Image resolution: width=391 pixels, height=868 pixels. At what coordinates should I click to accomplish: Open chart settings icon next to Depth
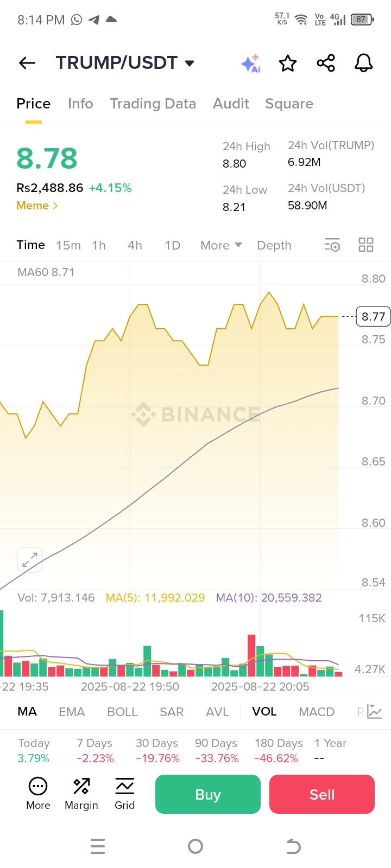(x=332, y=245)
